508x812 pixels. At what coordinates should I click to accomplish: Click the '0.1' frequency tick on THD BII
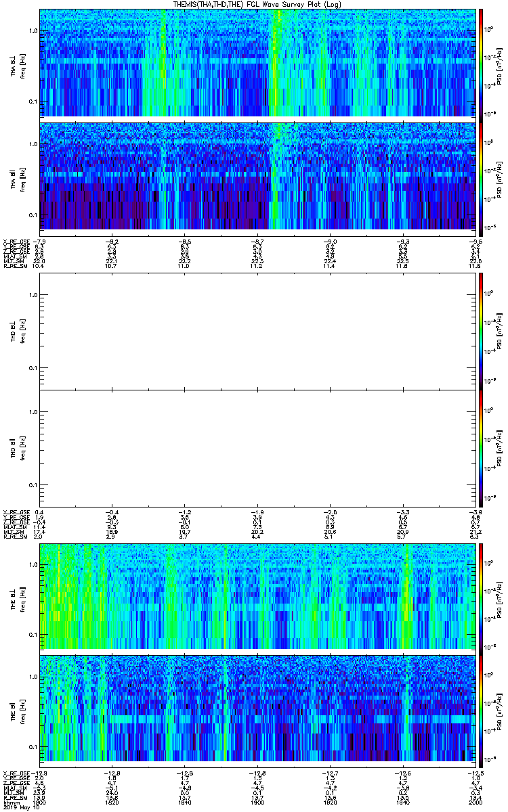[x=33, y=486]
